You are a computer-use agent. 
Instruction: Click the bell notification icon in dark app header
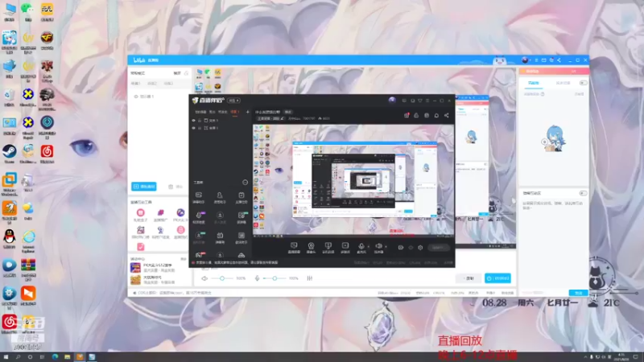[x=436, y=116]
